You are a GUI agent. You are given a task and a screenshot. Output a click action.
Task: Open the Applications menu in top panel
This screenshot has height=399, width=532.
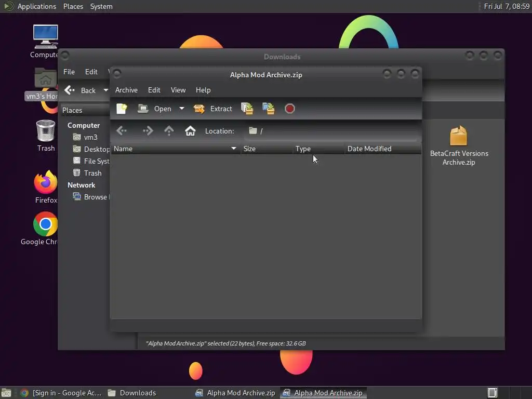pos(37,6)
